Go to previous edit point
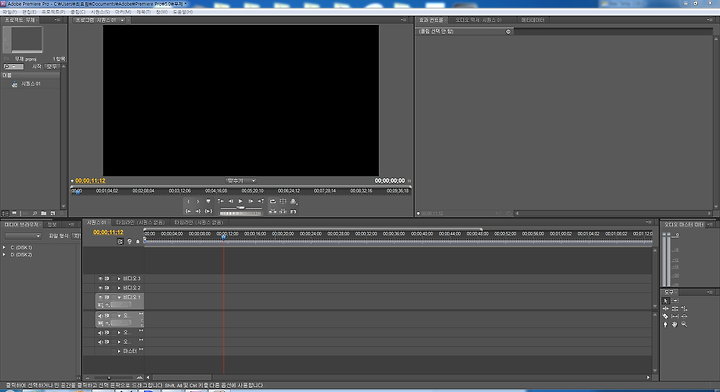 220,201
